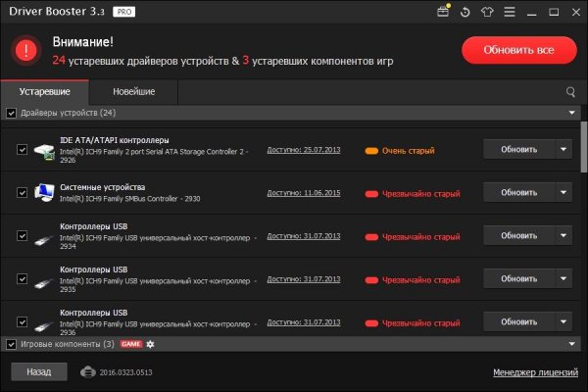Open the gear settings next to GAME badge
Image resolution: width=588 pixels, height=392 pixels.
click(150, 344)
